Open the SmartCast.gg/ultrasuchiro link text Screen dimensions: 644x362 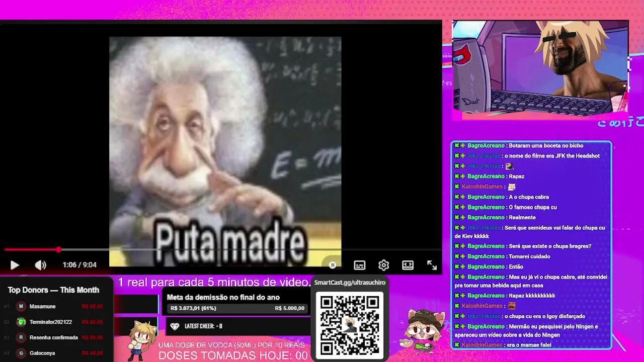tap(350, 283)
